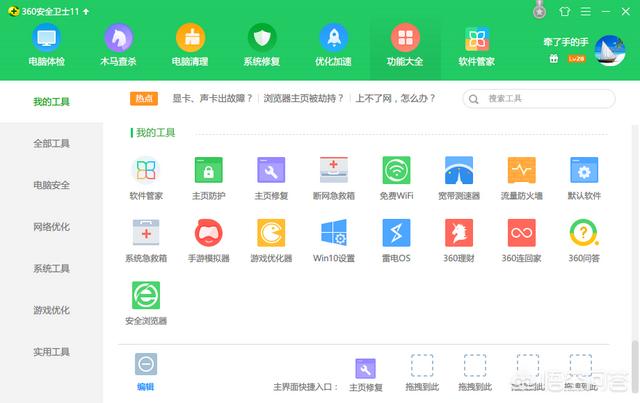Image resolution: width=640 pixels, height=403 pixels.
Task: Launch 手游模拟器 tool
Action: pos(209,240)
